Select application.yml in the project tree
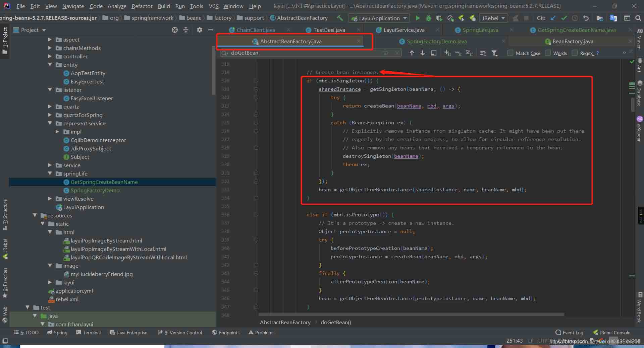Screen dimensions: 644x348 74,291
